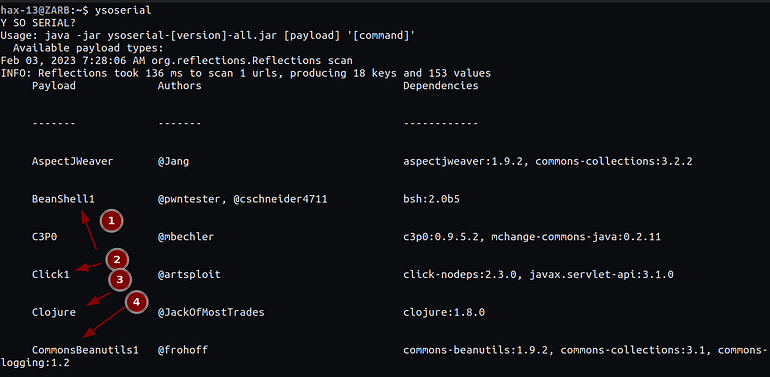This screenshot has width=770, height=377.
Task: Select the CommonsBeanutils1 payload name
Action: coord(85,350)
